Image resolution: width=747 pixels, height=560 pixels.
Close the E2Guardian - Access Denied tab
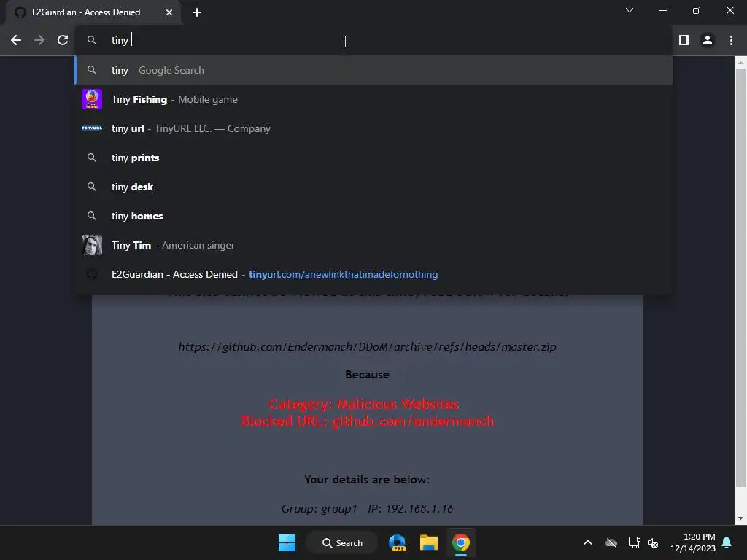coord(169,12)
